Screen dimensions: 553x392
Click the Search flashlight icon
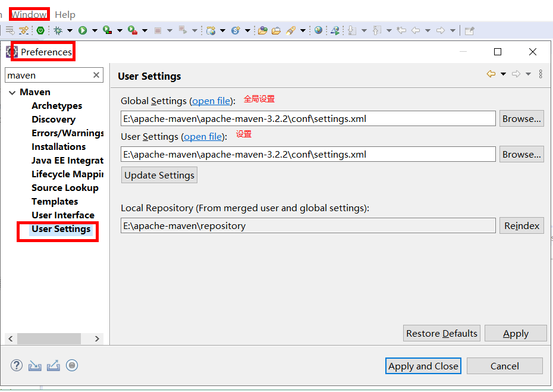tap(291, 31)
